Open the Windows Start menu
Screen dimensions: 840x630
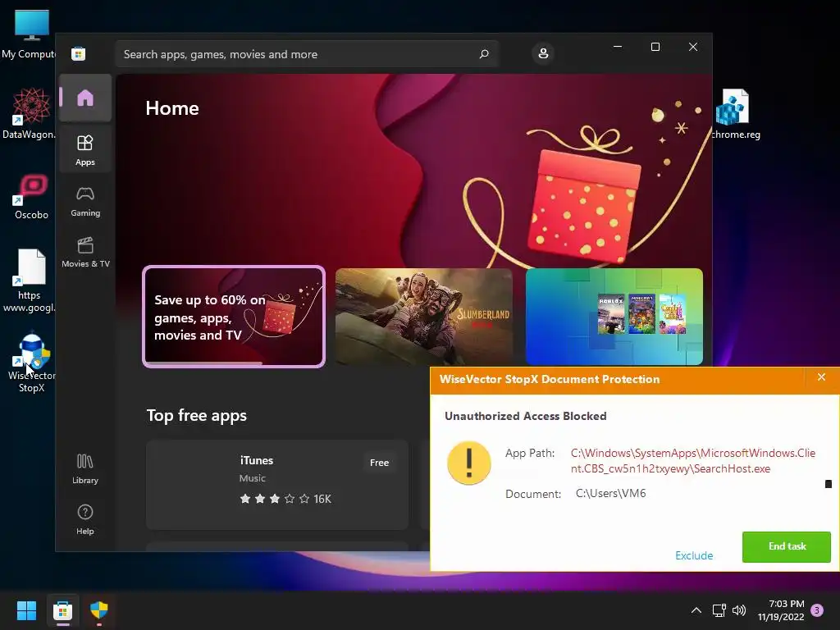(26, 610)
